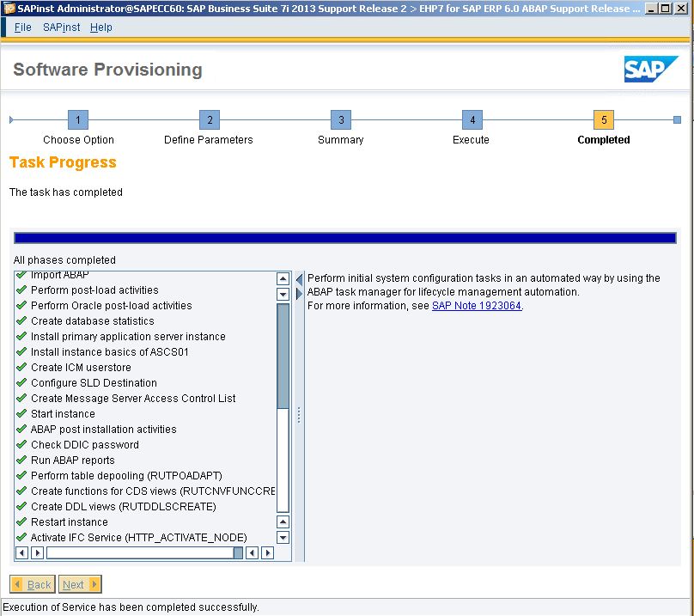Select 'Install primary application server instance' phase
The width and height of the screenshot is (694, 616).
(x=128, y=337)
